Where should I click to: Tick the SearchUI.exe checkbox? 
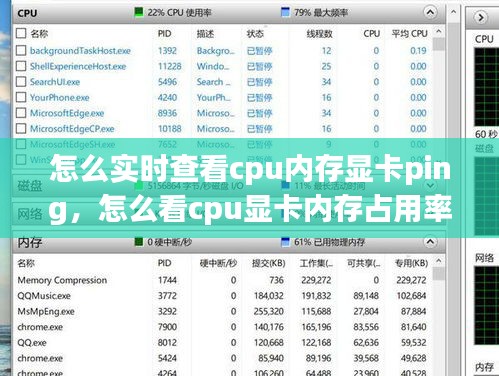(x=21, y=82)
